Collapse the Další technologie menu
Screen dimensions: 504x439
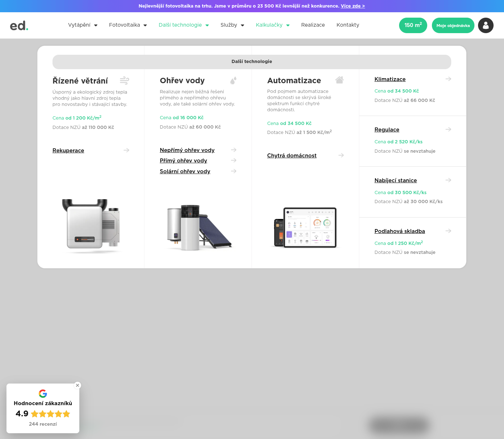tap(184, 25)
